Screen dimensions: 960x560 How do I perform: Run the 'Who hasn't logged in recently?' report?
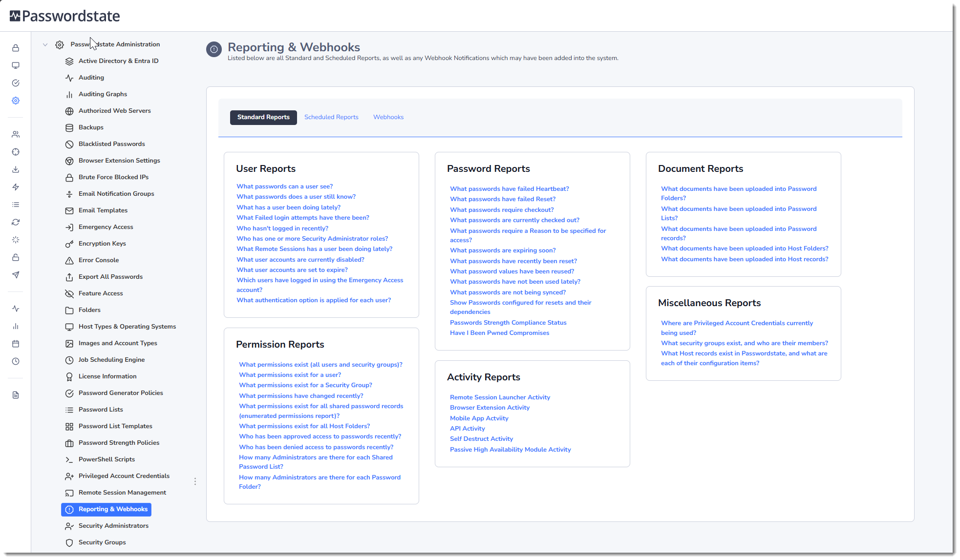point(282,228)
